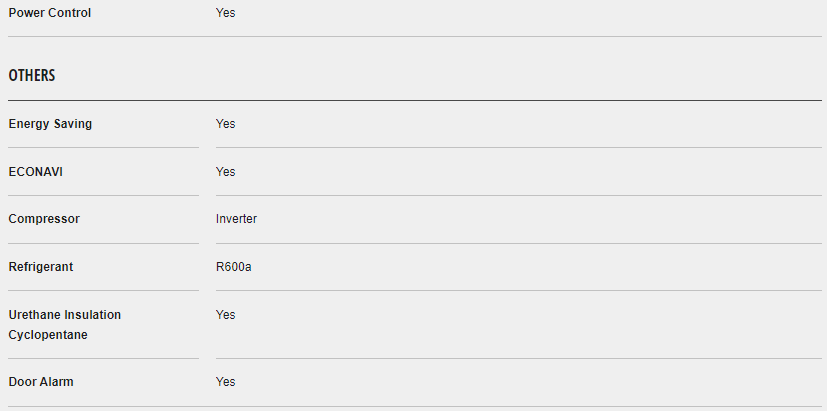Click the OTHERS section heading
Screen dimensions: 827x411
coord(32,76)
